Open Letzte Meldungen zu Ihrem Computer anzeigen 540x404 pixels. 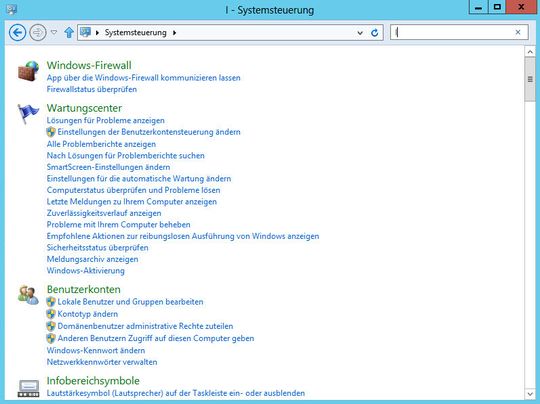[x=132, y=201]
